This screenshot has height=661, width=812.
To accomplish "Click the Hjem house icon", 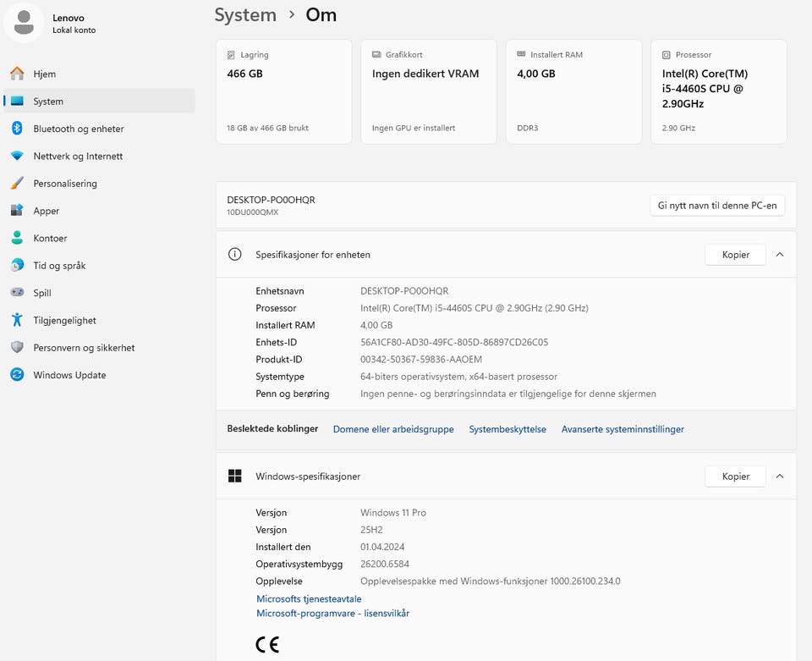I will [x=17, y=74].
